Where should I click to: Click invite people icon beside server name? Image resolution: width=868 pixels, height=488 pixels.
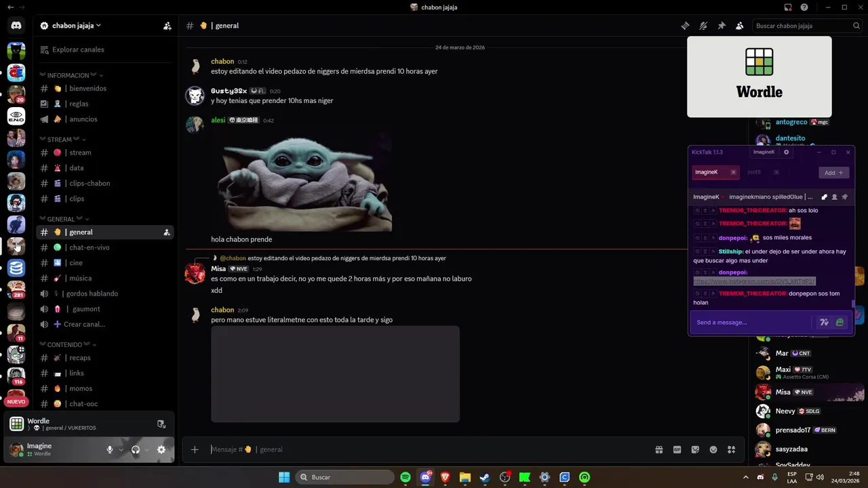coord(167,26)
